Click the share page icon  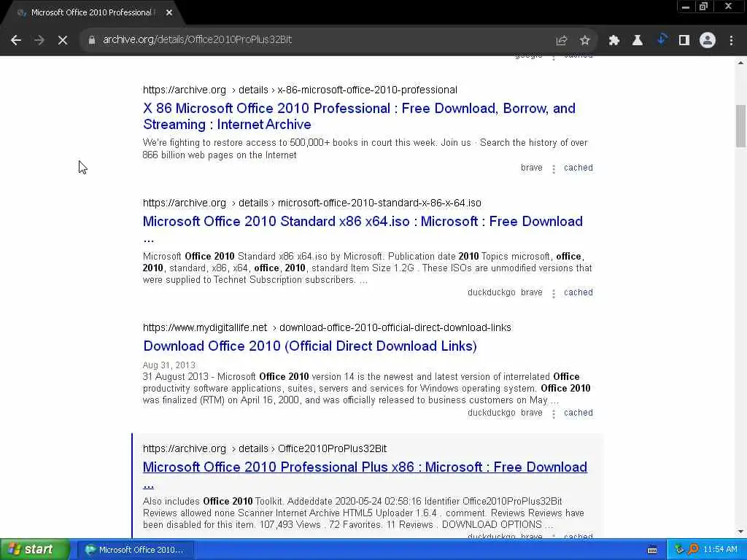(562, 40)
